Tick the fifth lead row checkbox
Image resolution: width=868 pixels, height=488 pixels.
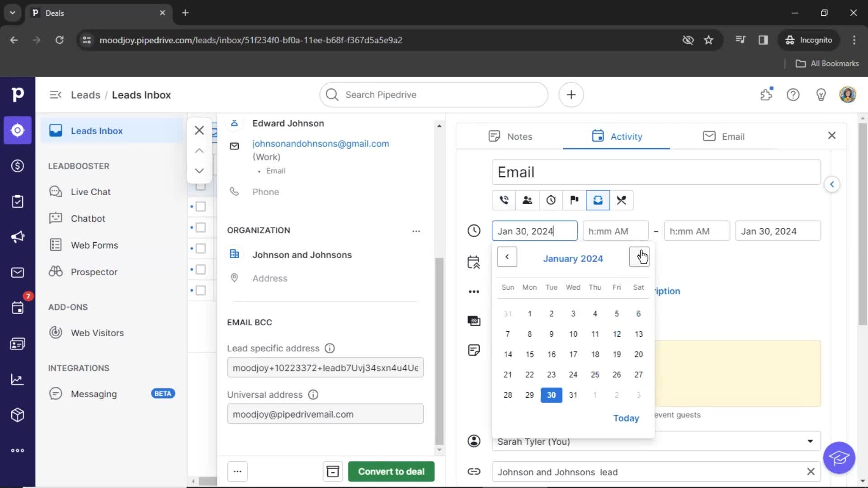point(201,291)
